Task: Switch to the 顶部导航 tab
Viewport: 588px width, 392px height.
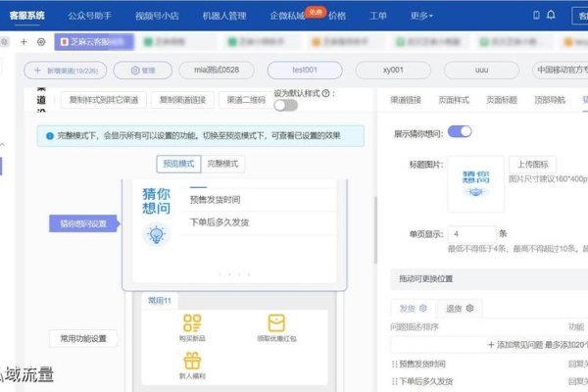Action: click(x=550, y=100)
